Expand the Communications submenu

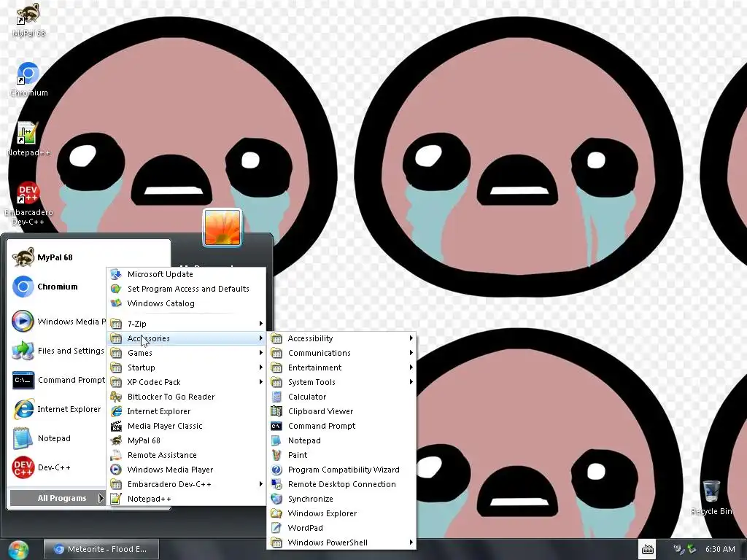coord(341,353)
